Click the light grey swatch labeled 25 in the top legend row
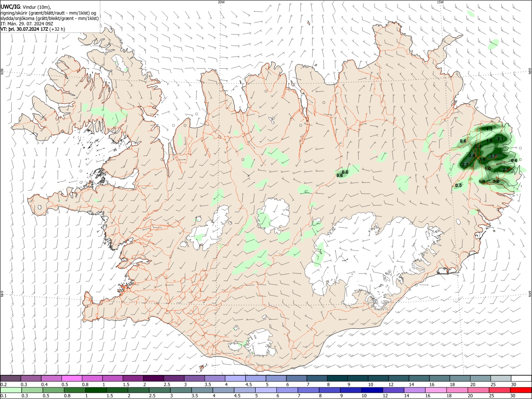 (500, 379)
